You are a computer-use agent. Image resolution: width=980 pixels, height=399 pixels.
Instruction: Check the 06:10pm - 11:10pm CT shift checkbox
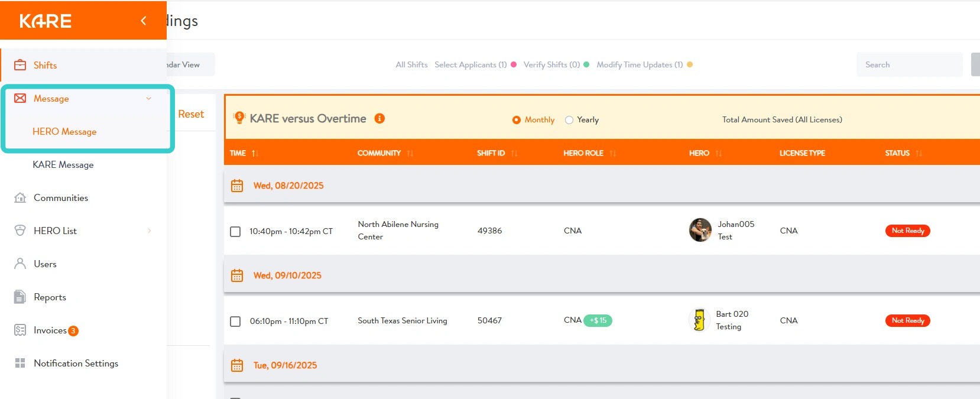235,321
